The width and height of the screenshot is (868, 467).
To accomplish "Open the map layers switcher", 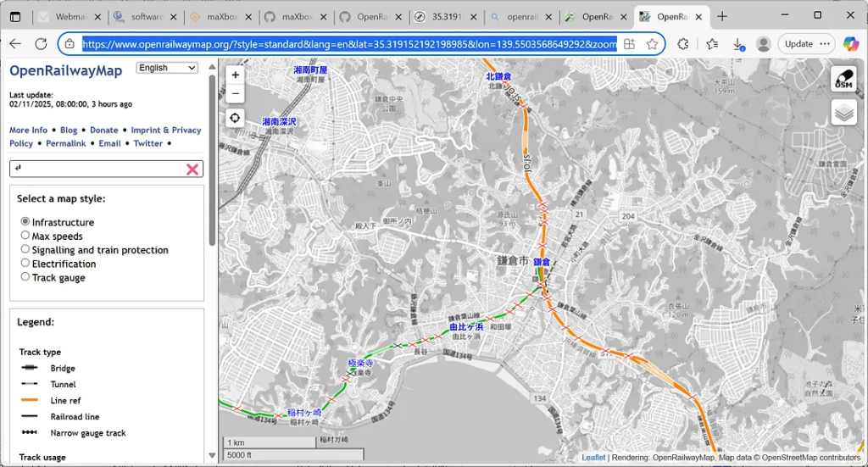I will 843,112.
